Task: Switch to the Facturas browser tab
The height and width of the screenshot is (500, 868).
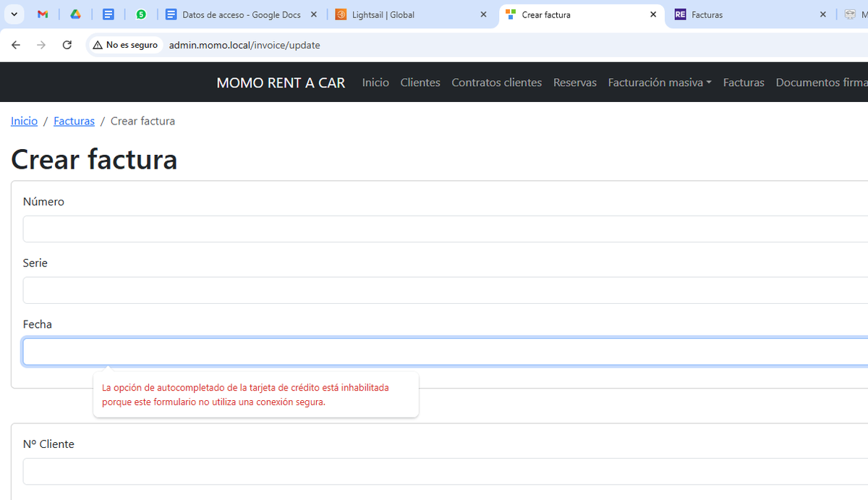Action: point(752,14)
